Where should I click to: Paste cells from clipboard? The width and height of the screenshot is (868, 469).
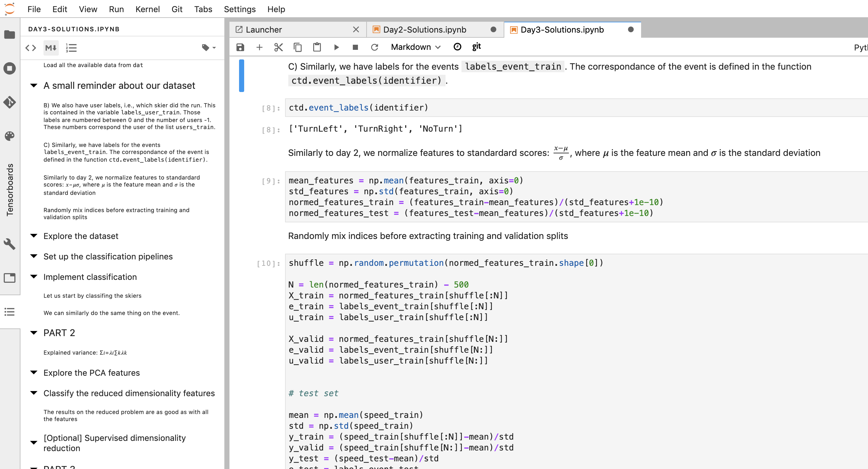click(317, 47)
